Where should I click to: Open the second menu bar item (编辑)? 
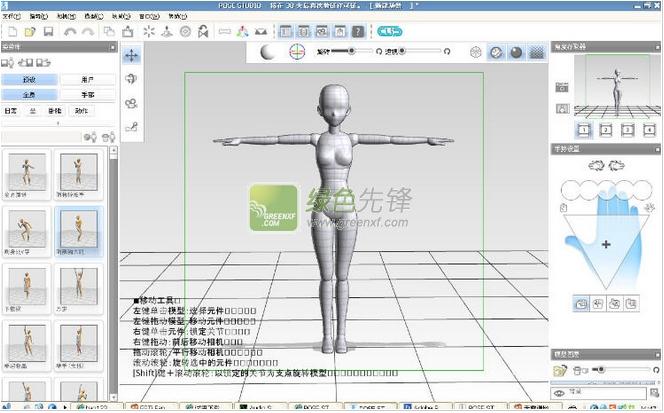[39, 16]
